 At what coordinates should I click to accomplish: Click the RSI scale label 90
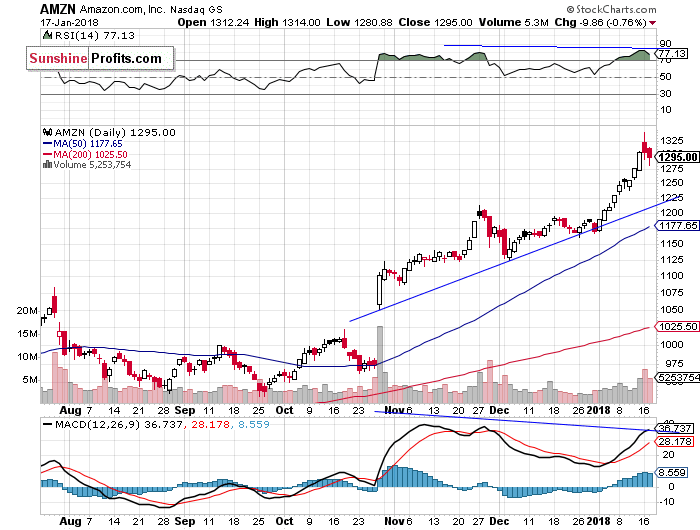pyautogui.click(x=666, y=43)
